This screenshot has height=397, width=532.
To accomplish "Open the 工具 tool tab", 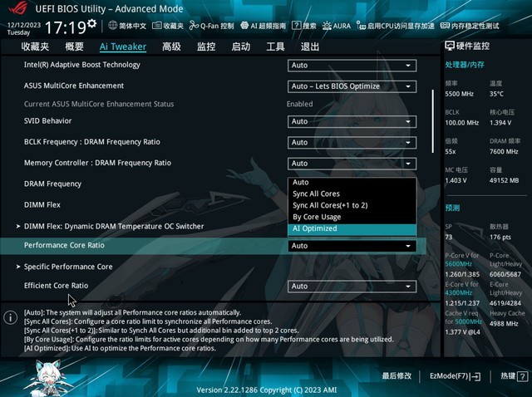I will 275,47.
